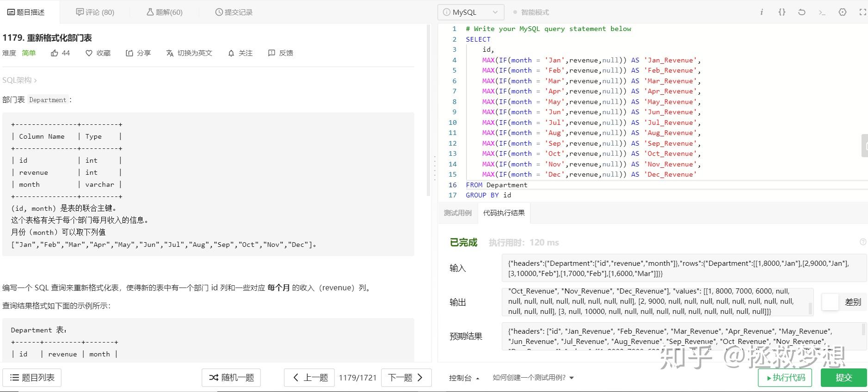Reset code with the revert icon
Image resolution: width=868 pixels, height=392 pixels.
click(802, 12)
